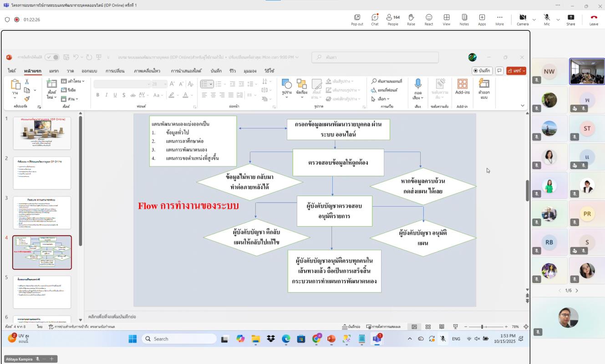Leave the meeting
This screenshot has width=605, height=364.
(x=594, y=20)
